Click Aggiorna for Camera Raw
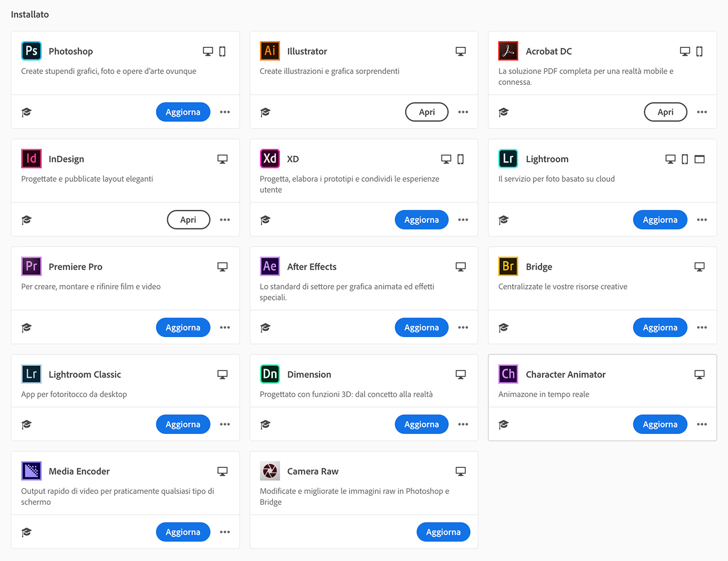This screenshot has height=561, width=728. [x=444, y=532]
